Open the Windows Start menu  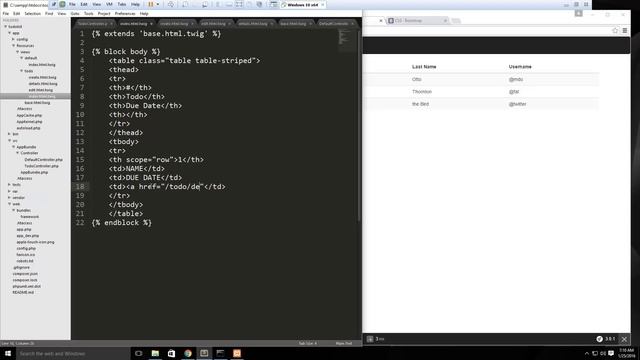(x=8, y=353)
